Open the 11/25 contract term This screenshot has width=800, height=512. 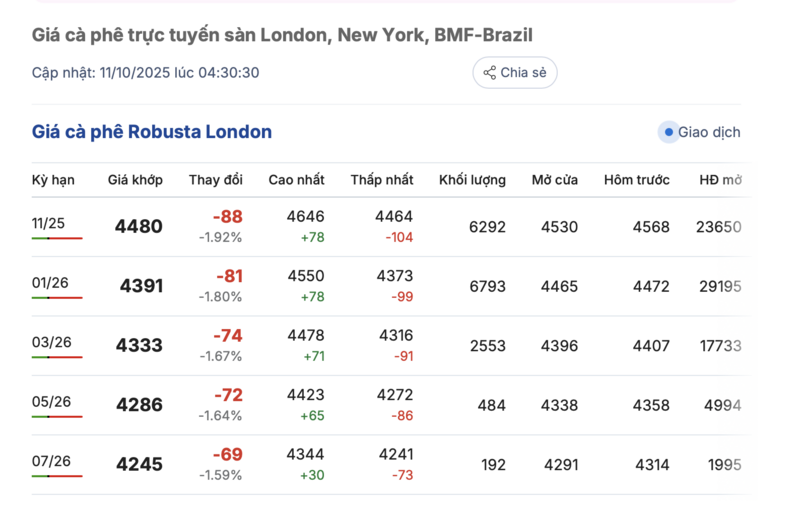48,223
